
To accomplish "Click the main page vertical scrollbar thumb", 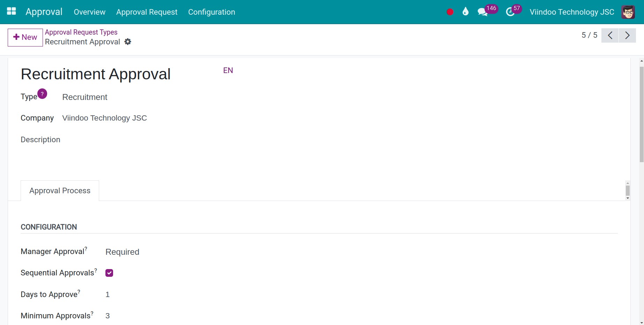I will [x=642, y=114].
